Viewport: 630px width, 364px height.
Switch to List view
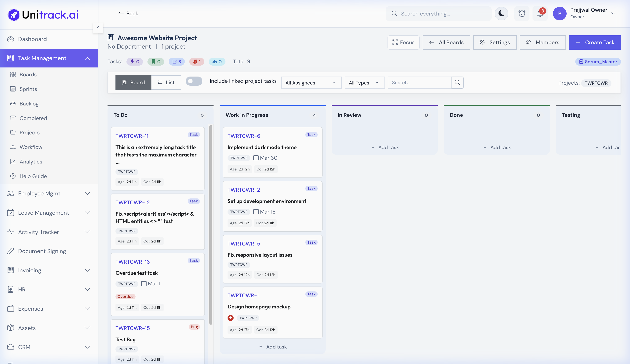166,82
